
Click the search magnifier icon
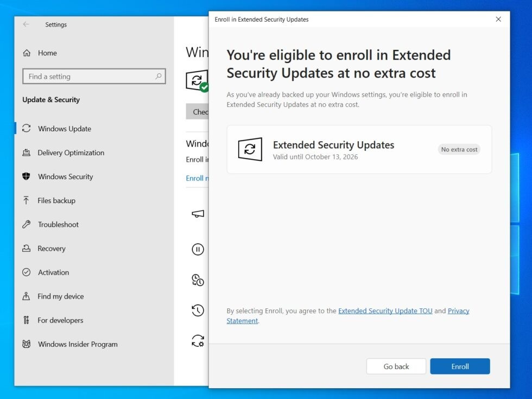tap(159, 77)
